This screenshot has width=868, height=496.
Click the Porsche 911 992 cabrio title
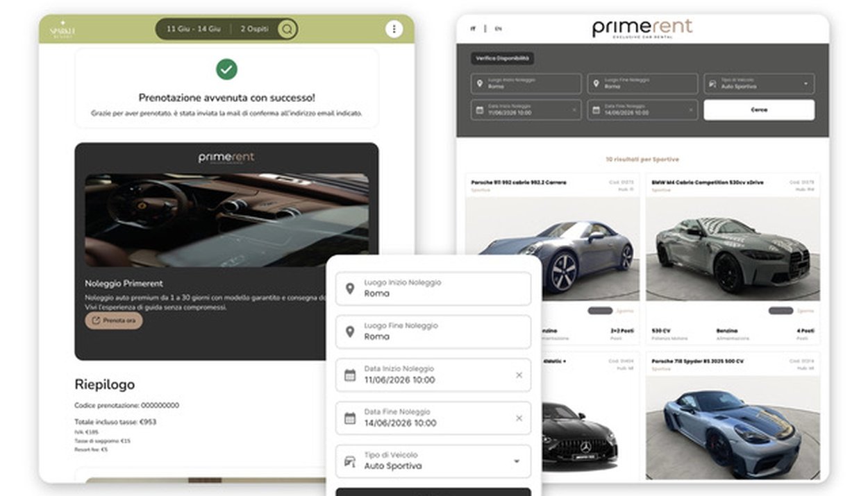coord(519,182)
